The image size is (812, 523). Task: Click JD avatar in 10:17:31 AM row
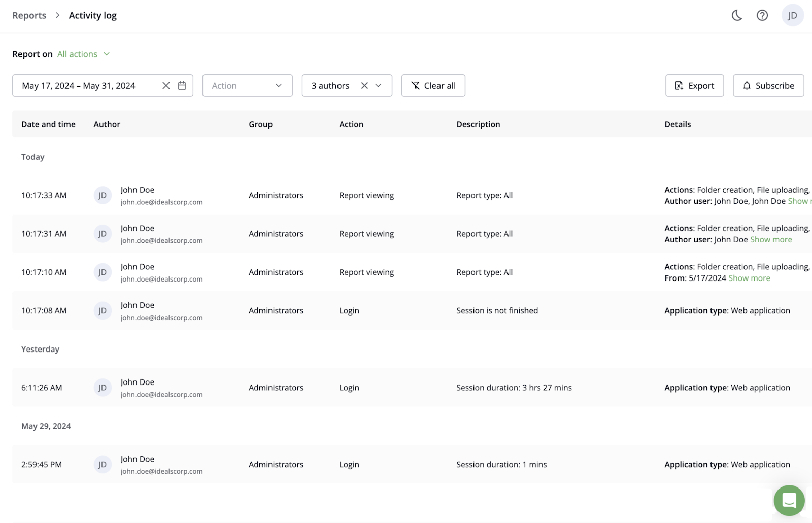point(103,234)
